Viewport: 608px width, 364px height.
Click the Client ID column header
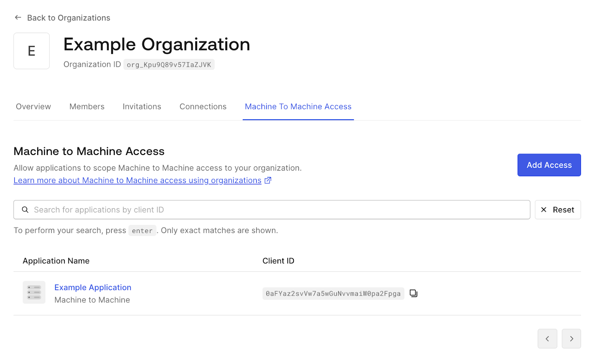[278, 261]
